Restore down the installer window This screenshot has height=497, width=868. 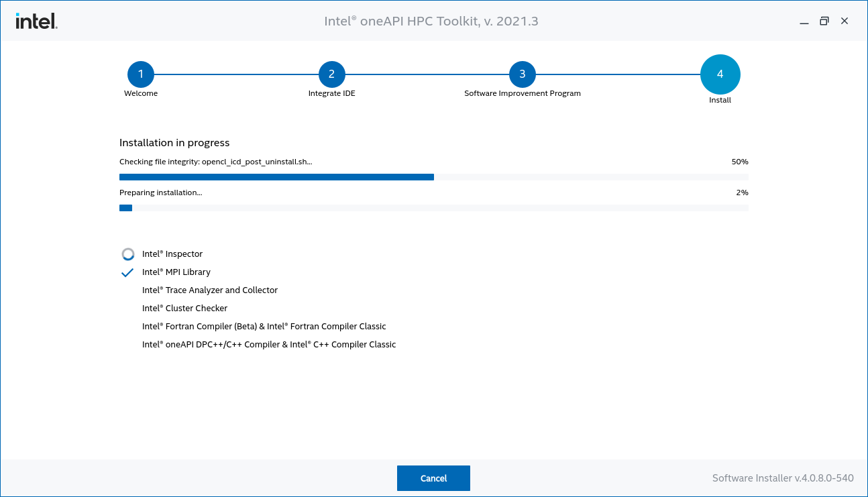824,21
